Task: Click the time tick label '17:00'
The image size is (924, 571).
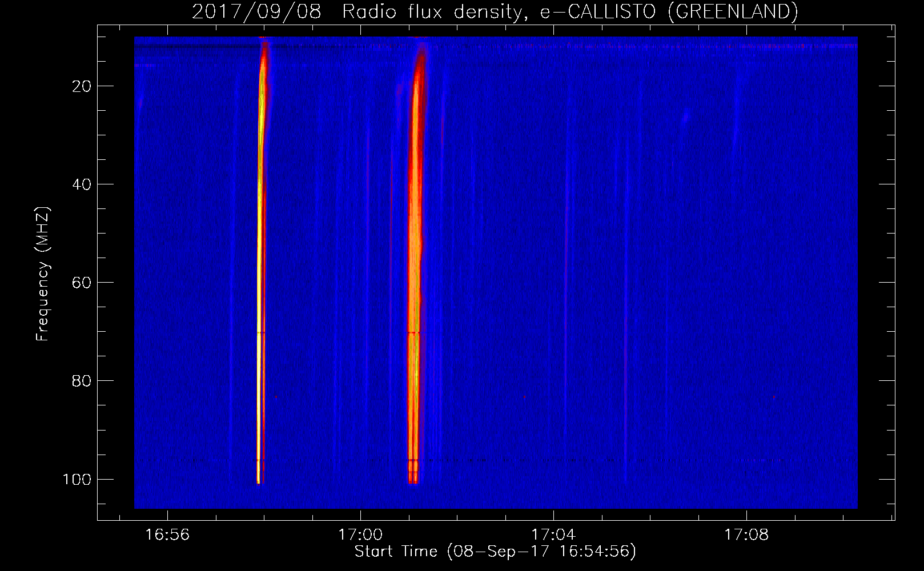Action: coord(360,535)
